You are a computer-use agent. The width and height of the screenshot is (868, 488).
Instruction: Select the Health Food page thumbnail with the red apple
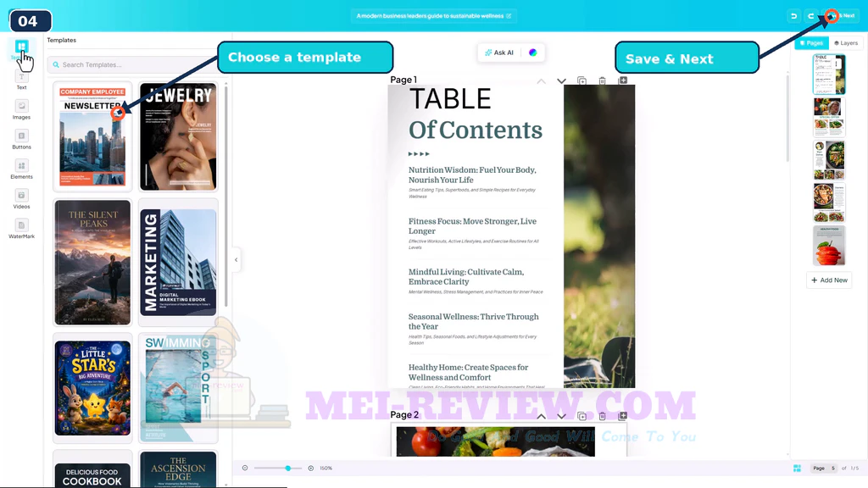tap(829, 246)
